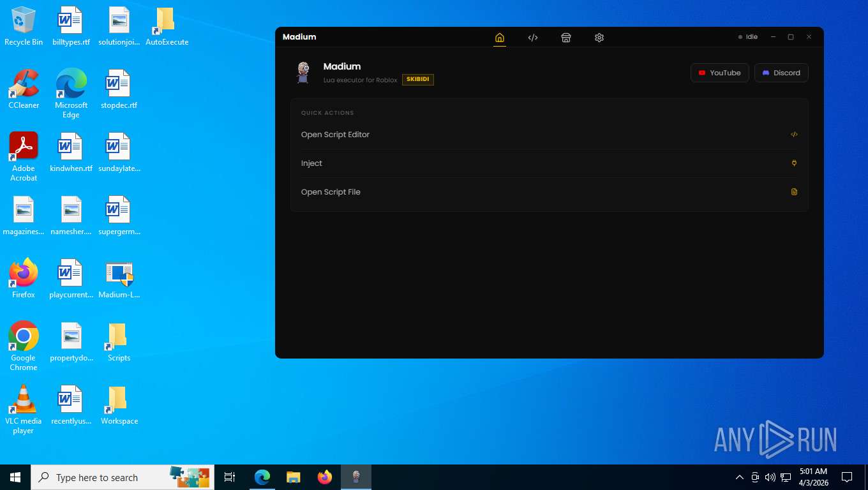Click the Idle status indicator

pyautogui.click(x=748, y=37)
